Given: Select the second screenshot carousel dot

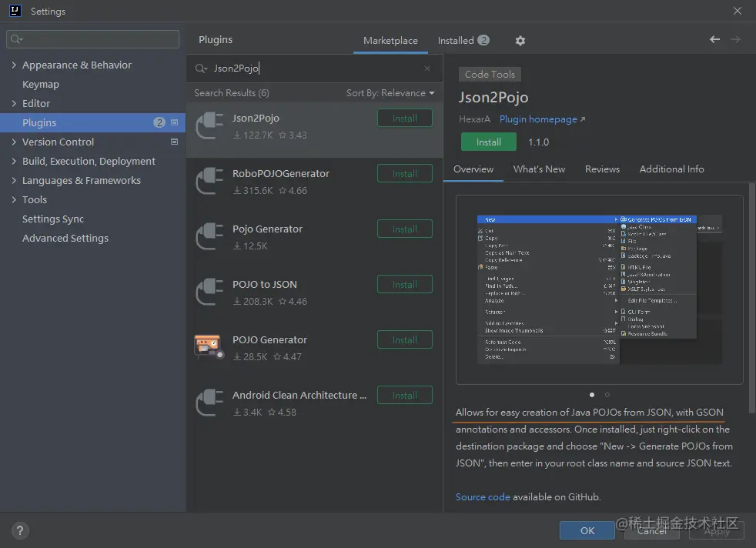Looking at the screenshot, I should point(607,395).
